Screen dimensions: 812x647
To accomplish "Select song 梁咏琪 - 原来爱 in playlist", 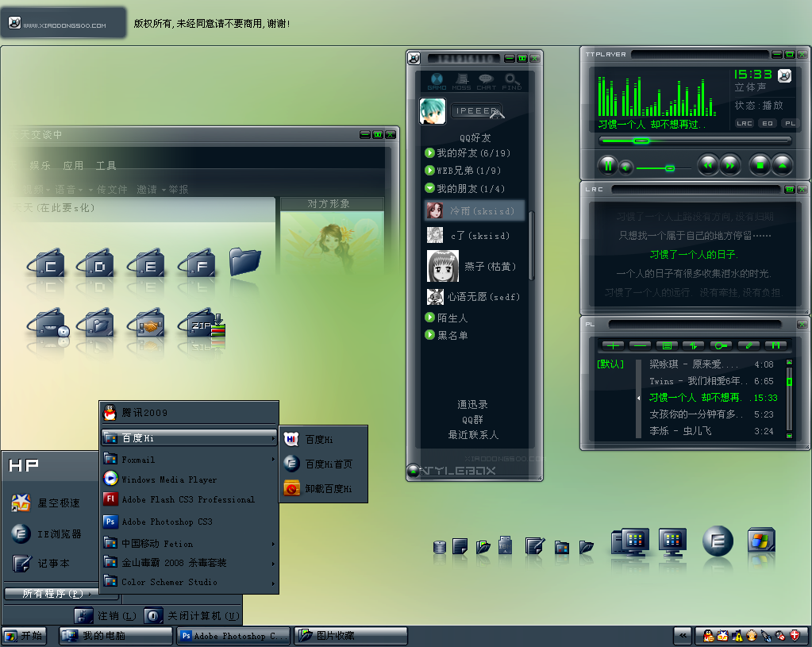I will click(x=711, y=364).
